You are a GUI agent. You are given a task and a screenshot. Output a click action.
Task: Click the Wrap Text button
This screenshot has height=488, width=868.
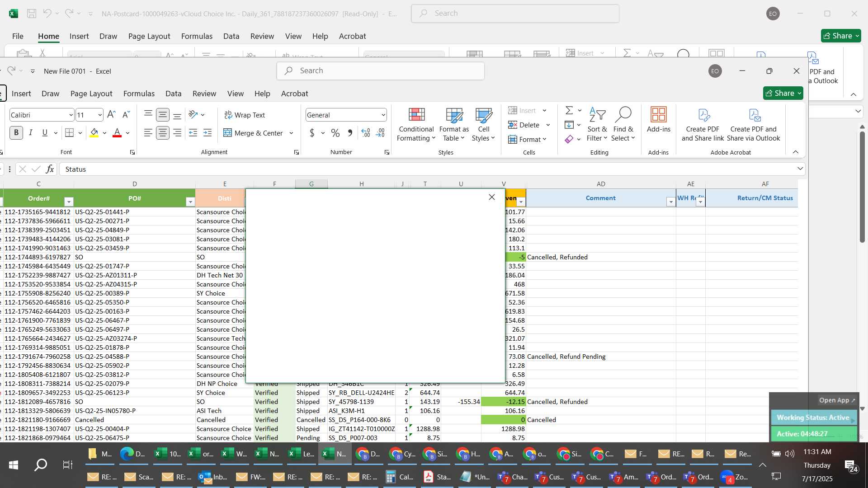point(245,115)
